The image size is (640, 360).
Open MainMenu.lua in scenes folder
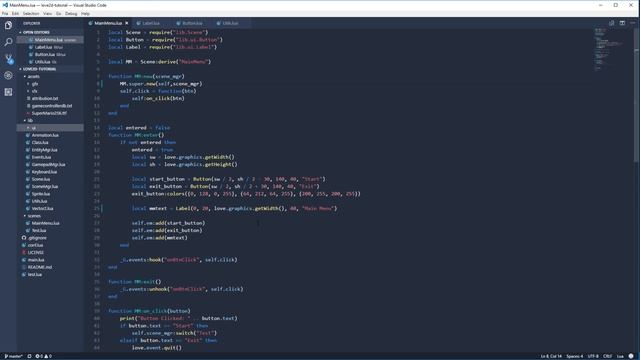click(x=50, y=223)
